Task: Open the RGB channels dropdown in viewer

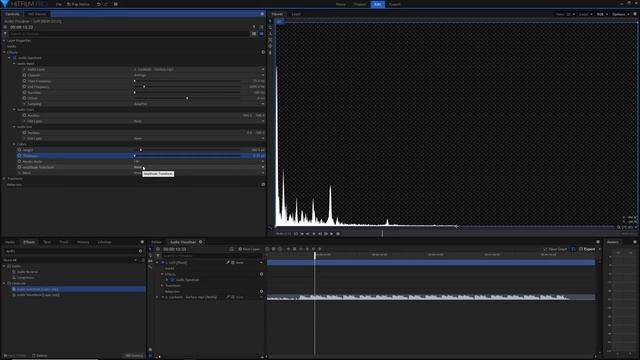Action: (602, 14)
